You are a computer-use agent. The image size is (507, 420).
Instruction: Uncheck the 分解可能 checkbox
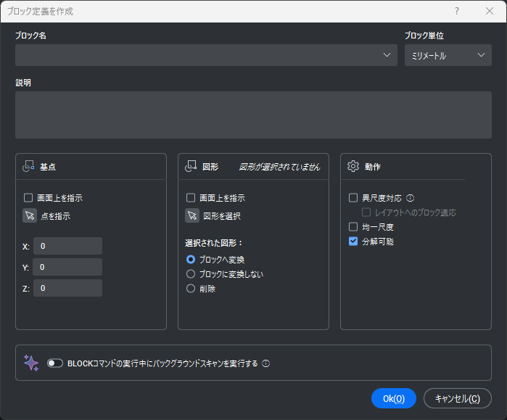[353, 242]
